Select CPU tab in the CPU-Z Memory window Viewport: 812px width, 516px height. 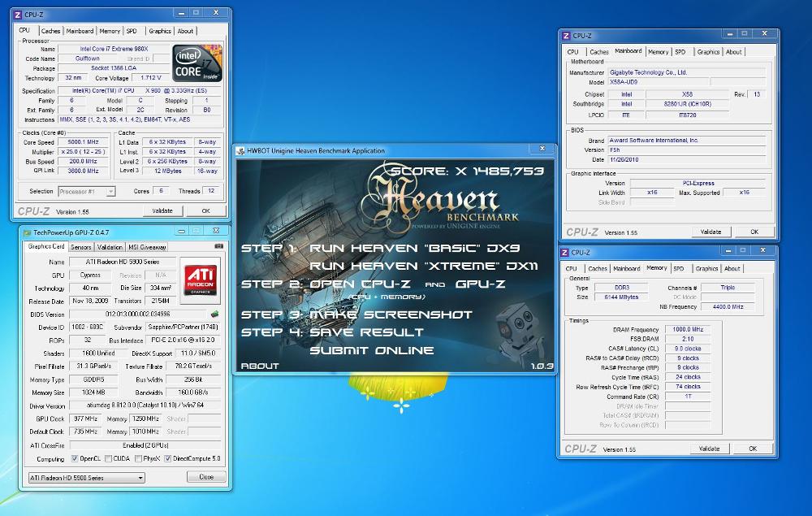[x=571, y=268]
